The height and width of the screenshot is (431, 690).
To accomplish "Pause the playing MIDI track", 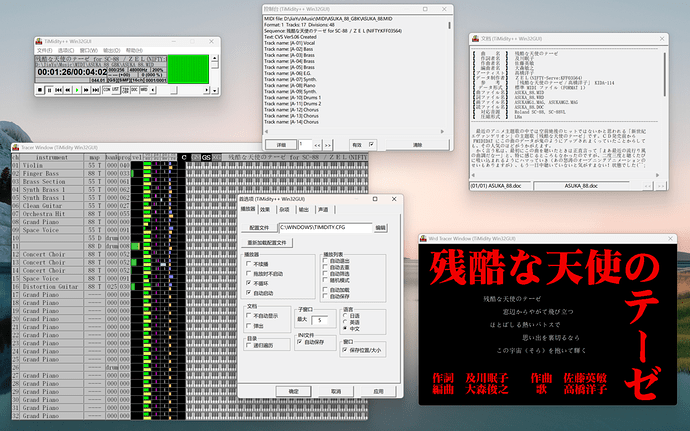I will (x=49, y=90).
